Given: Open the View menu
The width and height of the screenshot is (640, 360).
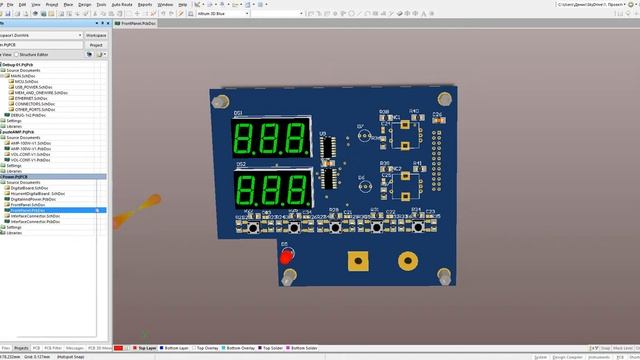Looking at the screenshot, I should pyautogui.click(x=36, y=4).
